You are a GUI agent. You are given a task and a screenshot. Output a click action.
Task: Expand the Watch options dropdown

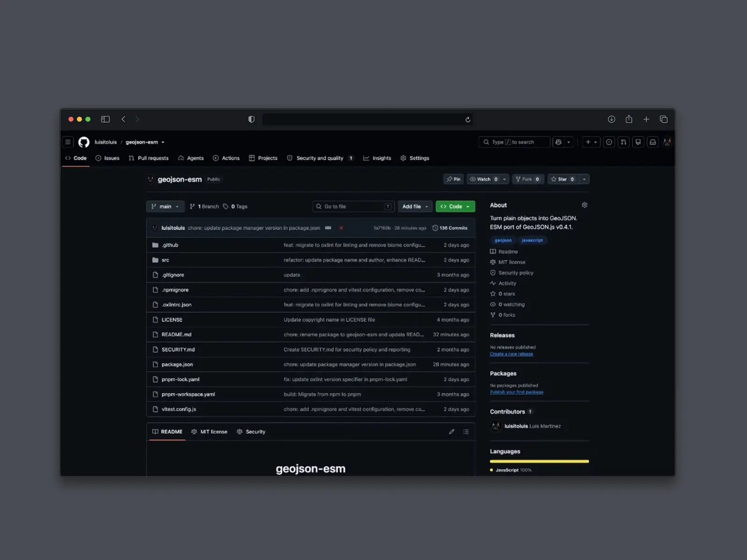click(x=504, y=179)
